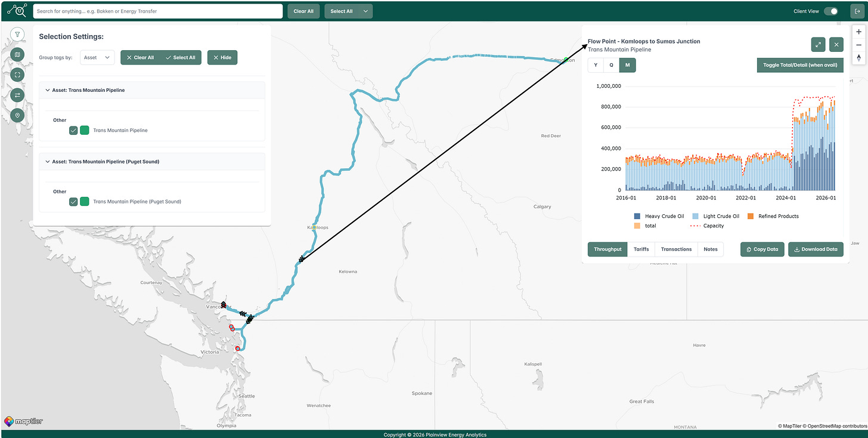Viewport: 868px width, 438px height.
Task: Click Toggle Total/Detail button
Action: pyautogui.click(x=800, y=65)
